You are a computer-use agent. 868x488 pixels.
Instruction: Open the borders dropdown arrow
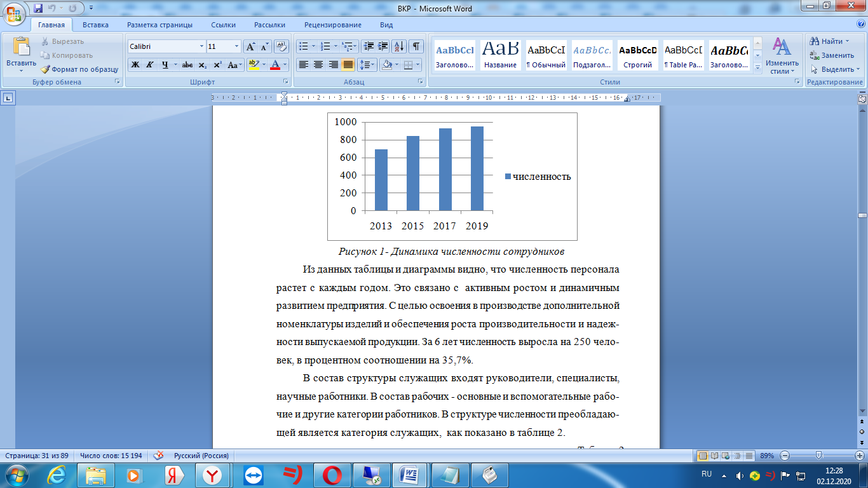pos(418,64)
